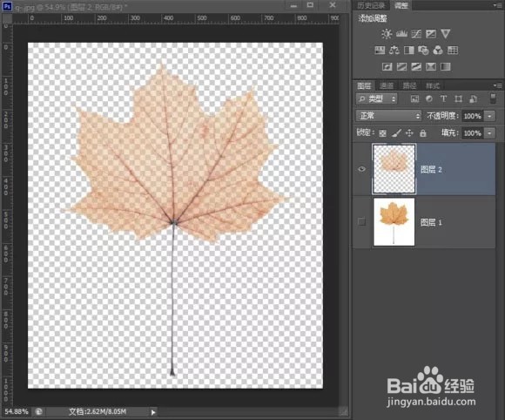Select the 图层 1 leaf thumbnail
505x420 pixels.
coord(394,222)
